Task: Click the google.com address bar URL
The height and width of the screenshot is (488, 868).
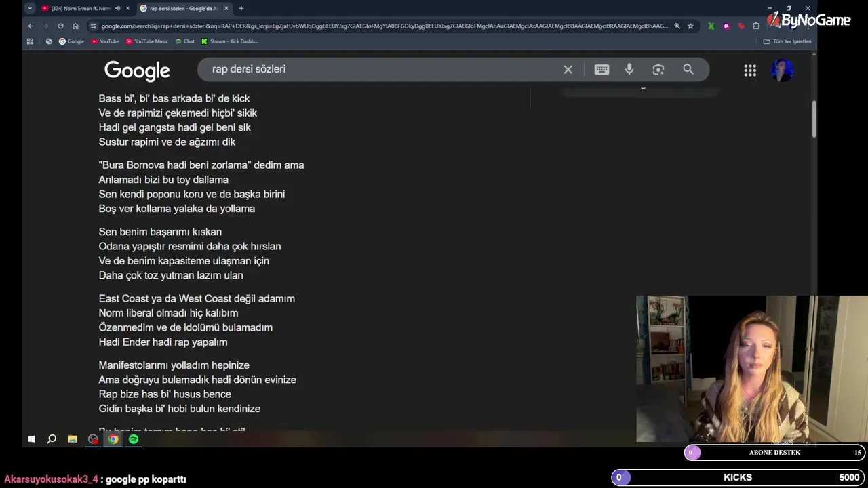Action: point(384,26)
